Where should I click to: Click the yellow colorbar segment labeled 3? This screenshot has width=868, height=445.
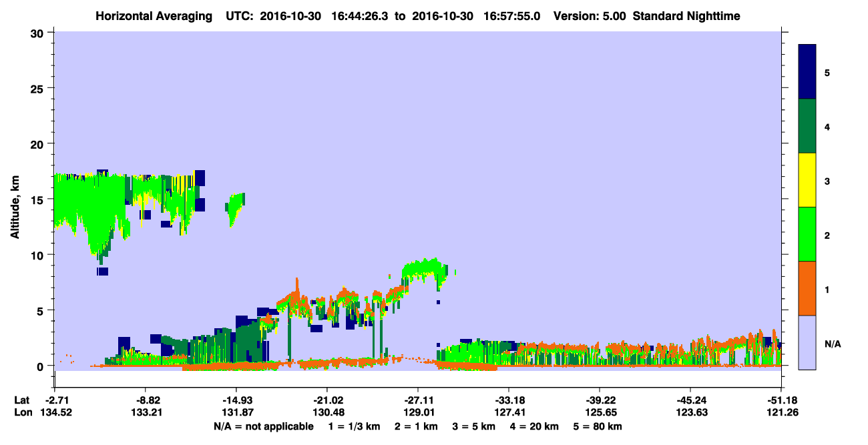click(807, 180)
